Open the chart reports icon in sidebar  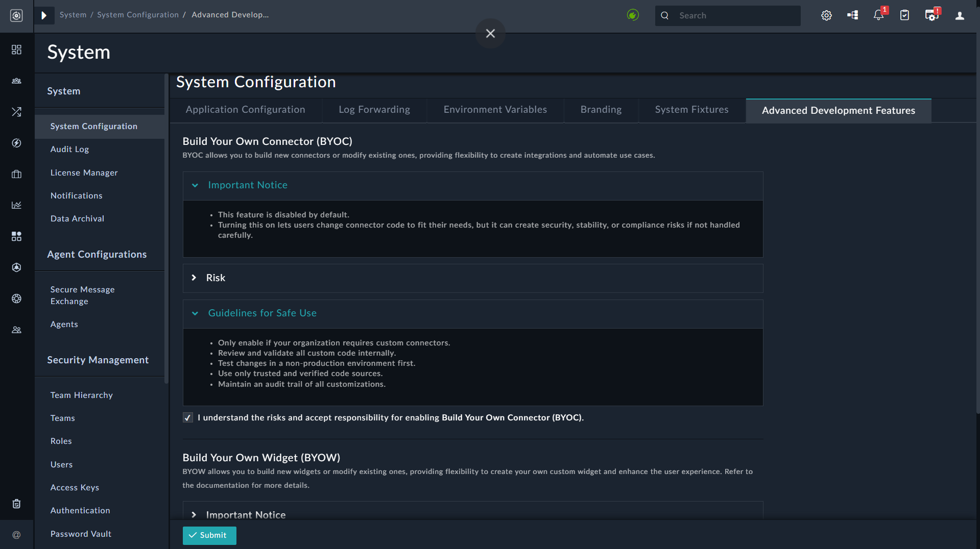[x=16, y=205]
